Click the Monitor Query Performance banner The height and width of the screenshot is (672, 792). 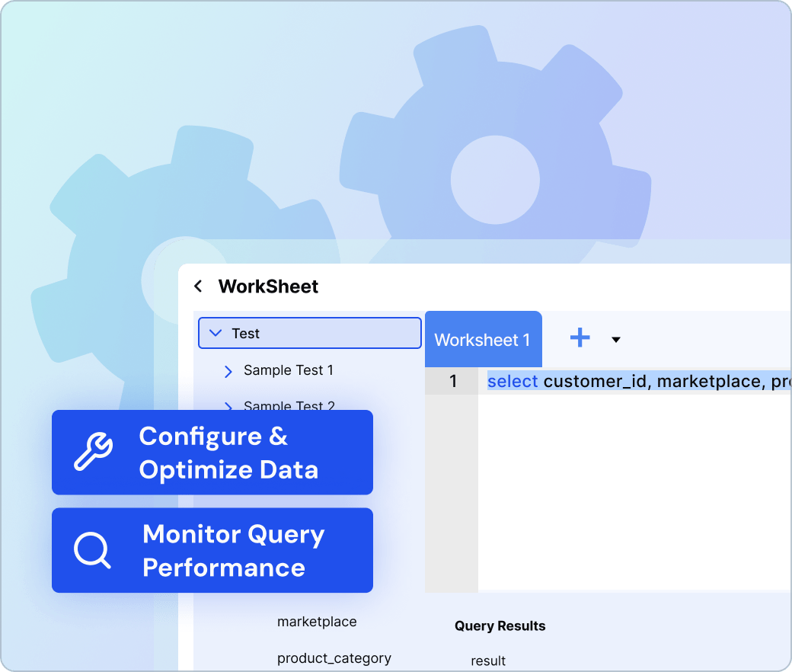click(212, 550)
